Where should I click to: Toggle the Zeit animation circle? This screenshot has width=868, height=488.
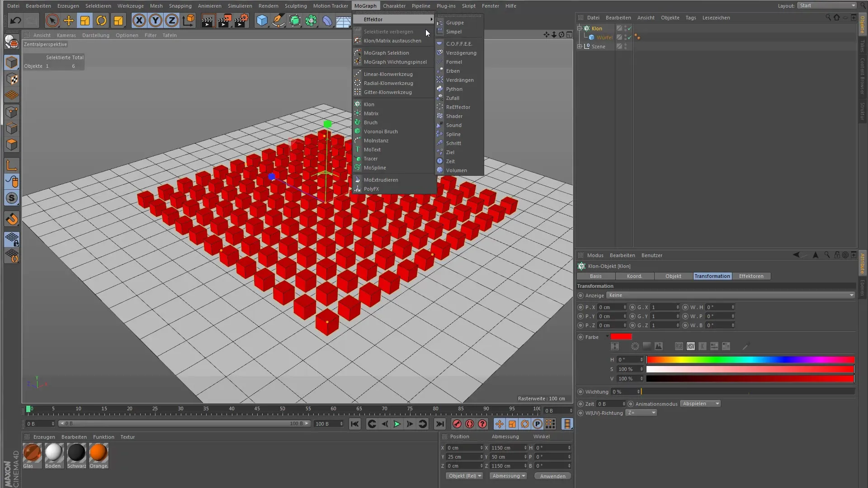[x=580, y=404]
